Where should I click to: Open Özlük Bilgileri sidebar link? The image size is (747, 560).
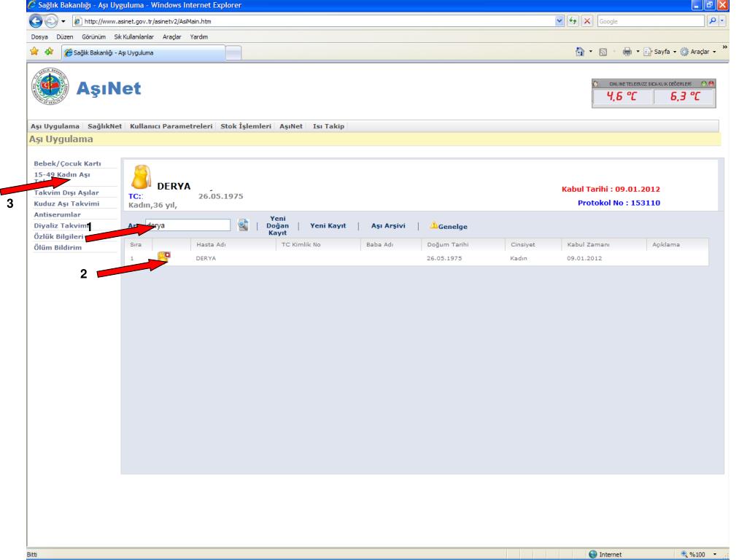click(58, 236)
